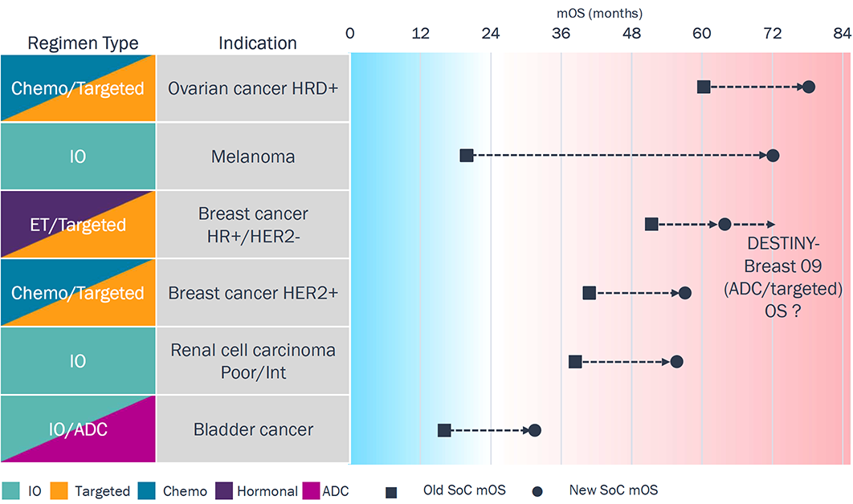Select Ovarian cancer HRD+ old SoC square
The image size is (853, 504).
pos(704,87)
